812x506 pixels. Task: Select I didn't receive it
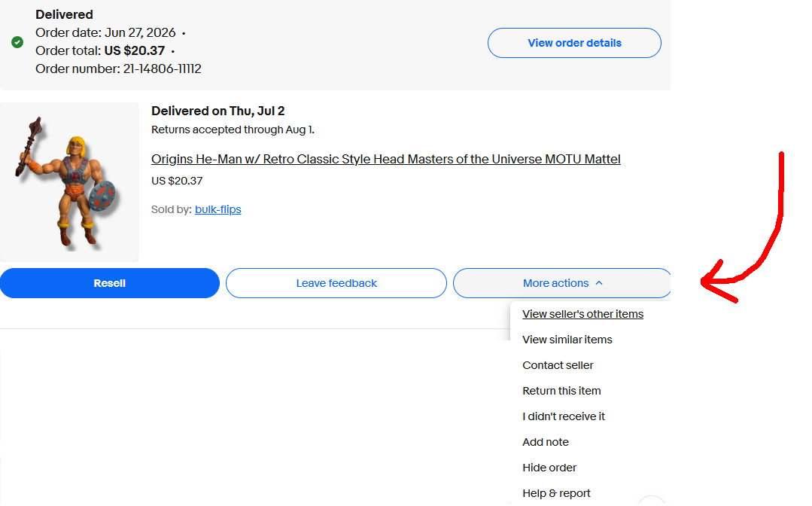point(564,416)
